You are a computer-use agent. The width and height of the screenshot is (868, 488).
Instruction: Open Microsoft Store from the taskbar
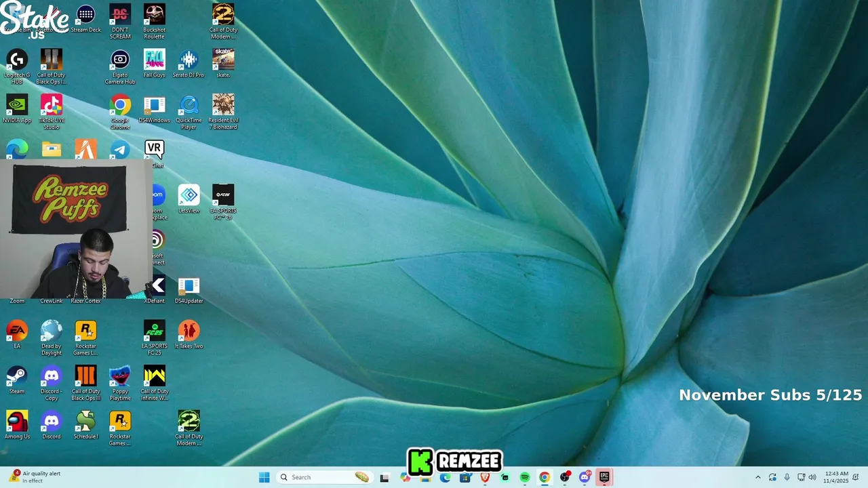pos(465,477)
